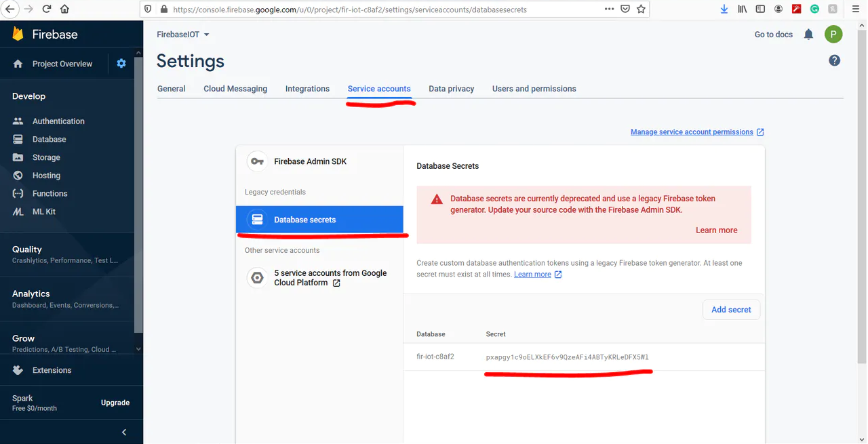Image resolution: width=868 pixels, height=444 pixels.
Task: Open Users and permissions tab
Action: (x=534, y=89)
